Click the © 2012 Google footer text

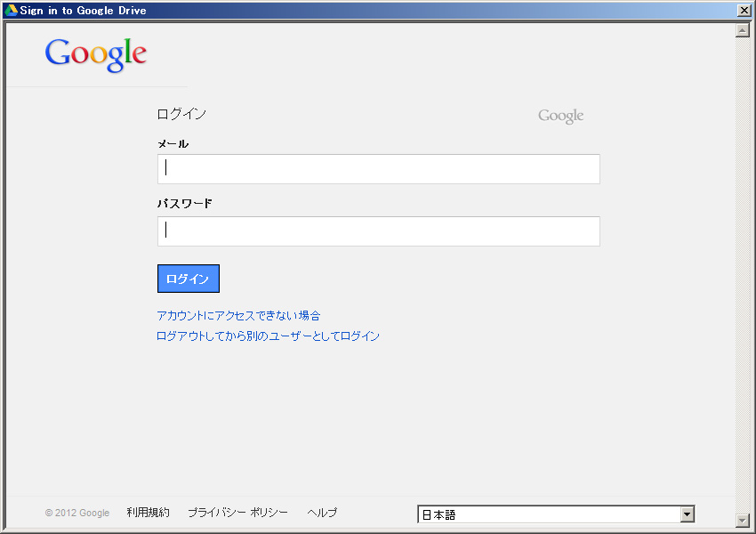(77, 513)
